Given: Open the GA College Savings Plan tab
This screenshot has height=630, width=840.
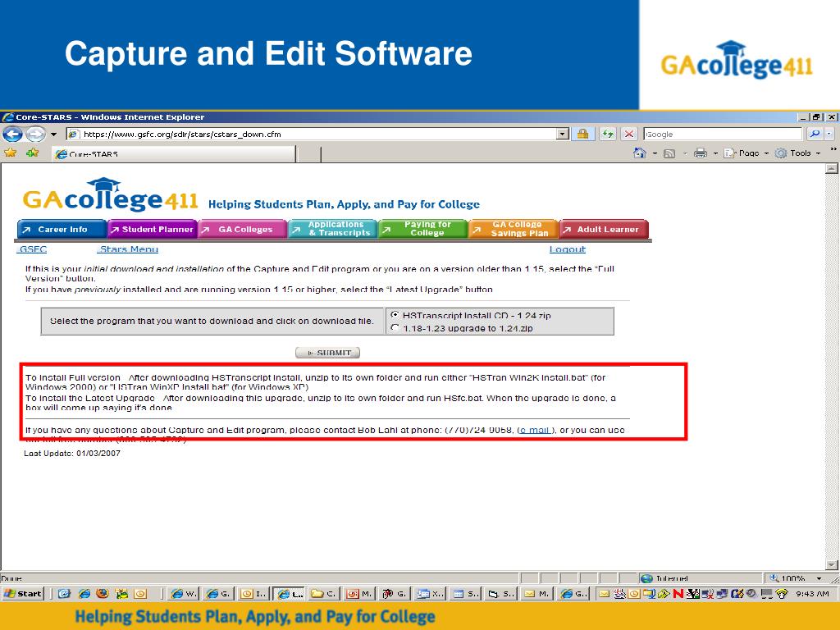Looking at the screenshot, I should (x=514, y=229).
